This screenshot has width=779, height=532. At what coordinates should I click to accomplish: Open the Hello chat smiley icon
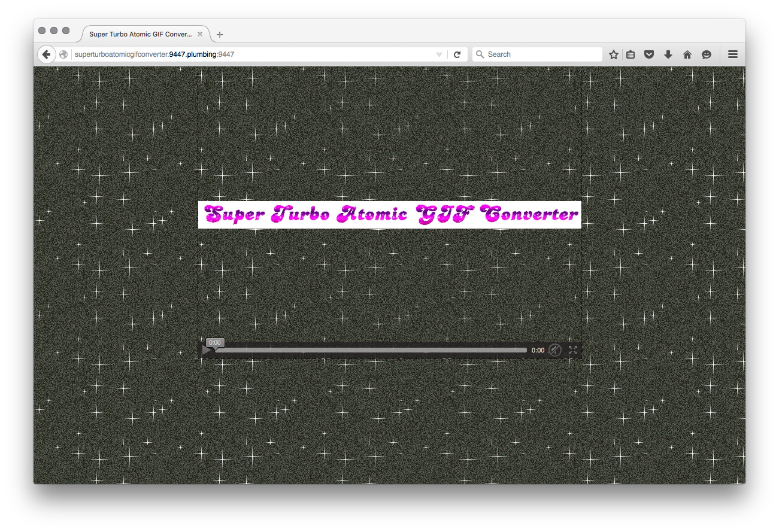(x=707, y=54)
